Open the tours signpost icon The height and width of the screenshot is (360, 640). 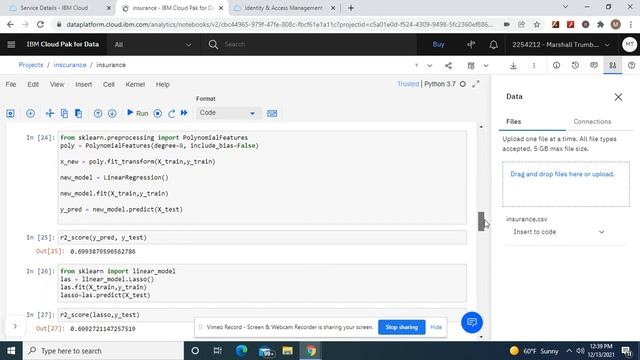pos(471,44)
